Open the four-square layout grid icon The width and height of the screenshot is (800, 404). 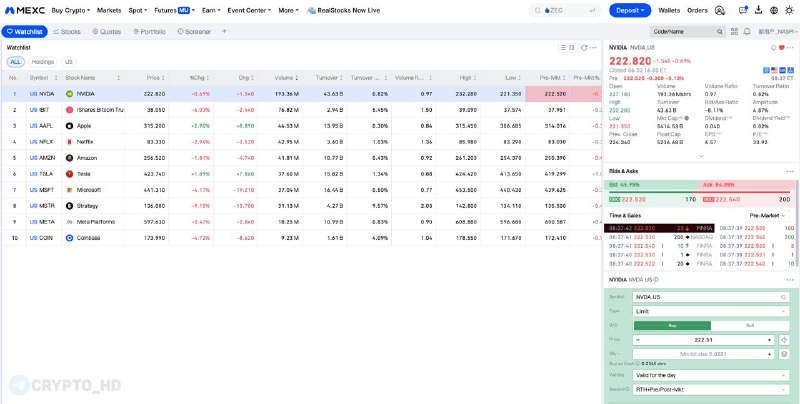point(734,32)
